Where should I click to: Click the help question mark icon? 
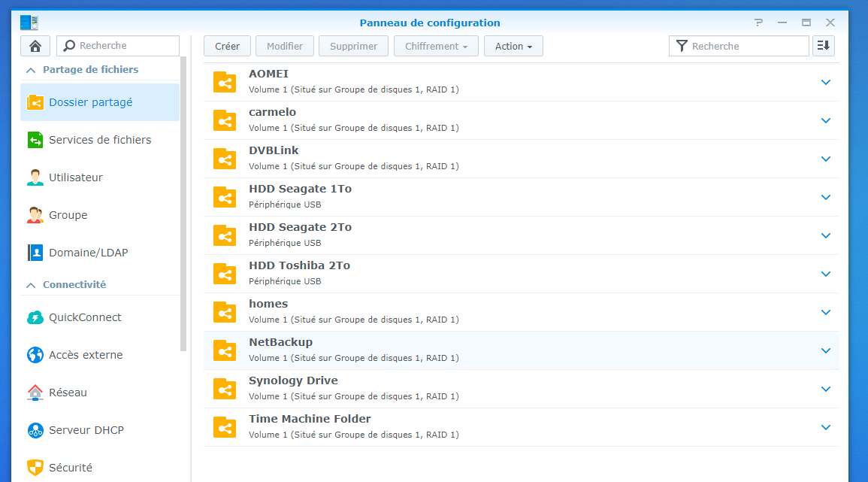(x=758, y=23)
